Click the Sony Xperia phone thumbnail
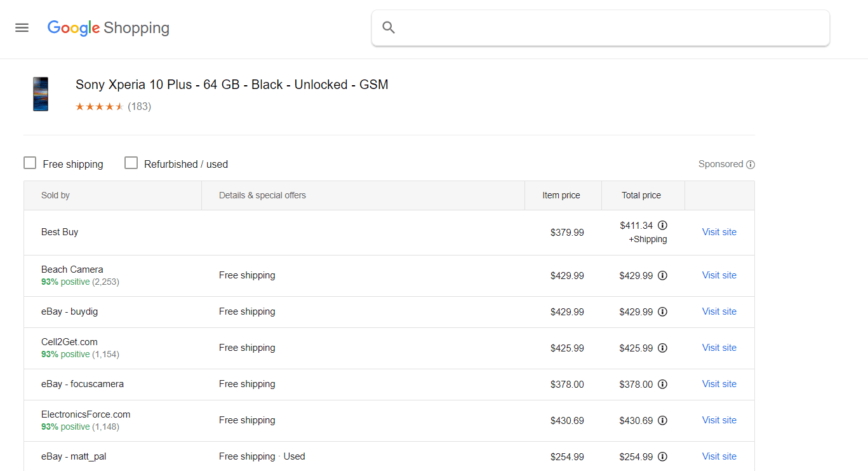The width and height of the screenshot is (868, 471). tap(41, 94)
